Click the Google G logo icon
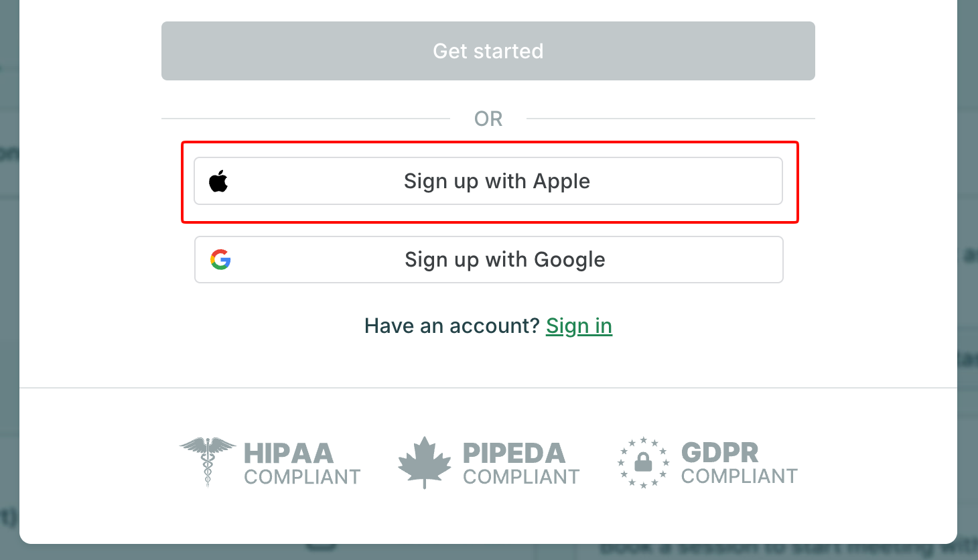 220,259
